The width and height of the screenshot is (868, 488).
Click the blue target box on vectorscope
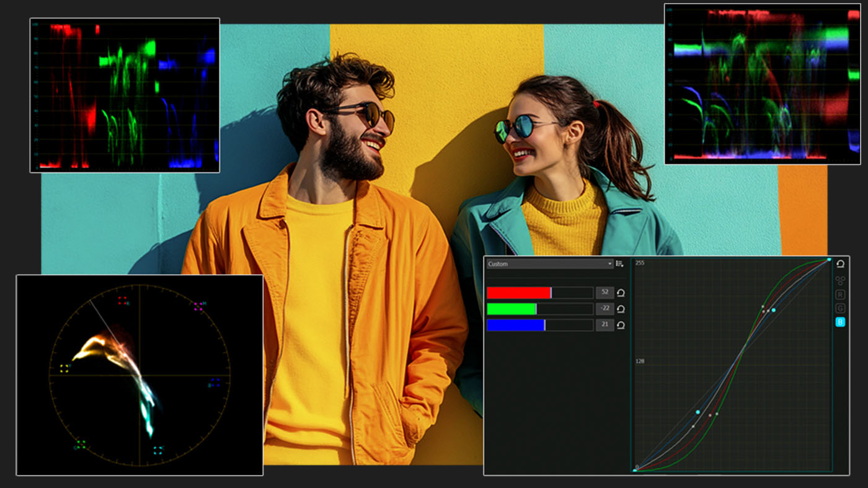(x=215, y=383)
